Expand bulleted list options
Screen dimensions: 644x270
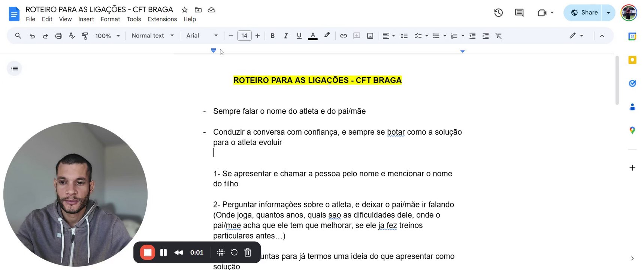pos(445,36)
